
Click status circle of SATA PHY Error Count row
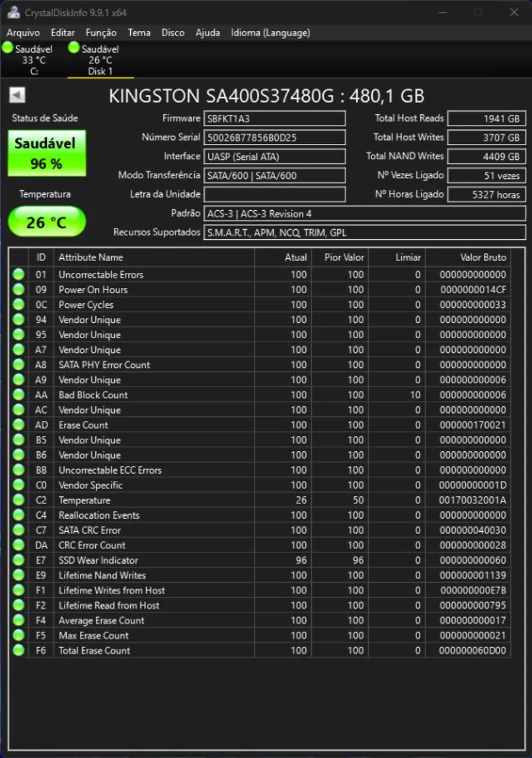(x=19, y=365)
